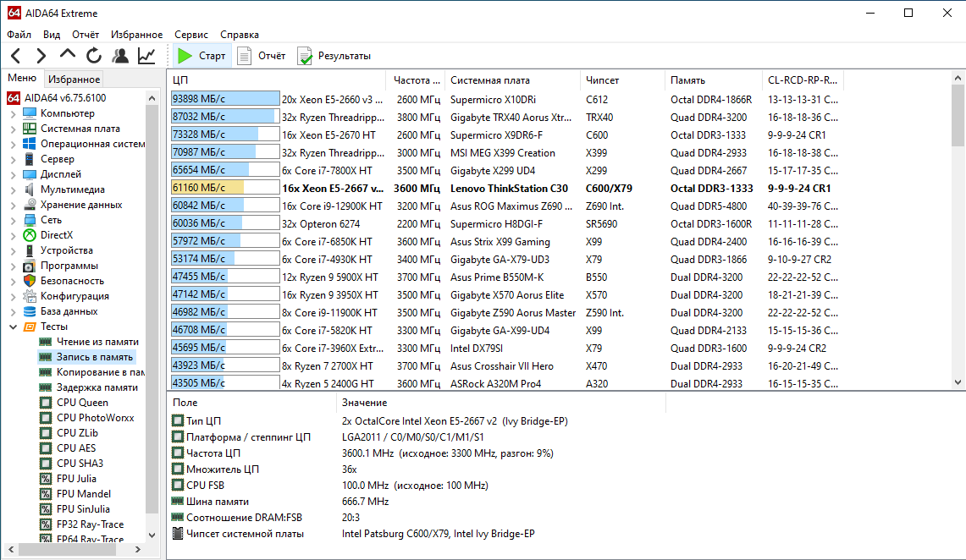Start the benchmark with Старт
The width and height of the screenshot is (966, 560).
[201, 56]
